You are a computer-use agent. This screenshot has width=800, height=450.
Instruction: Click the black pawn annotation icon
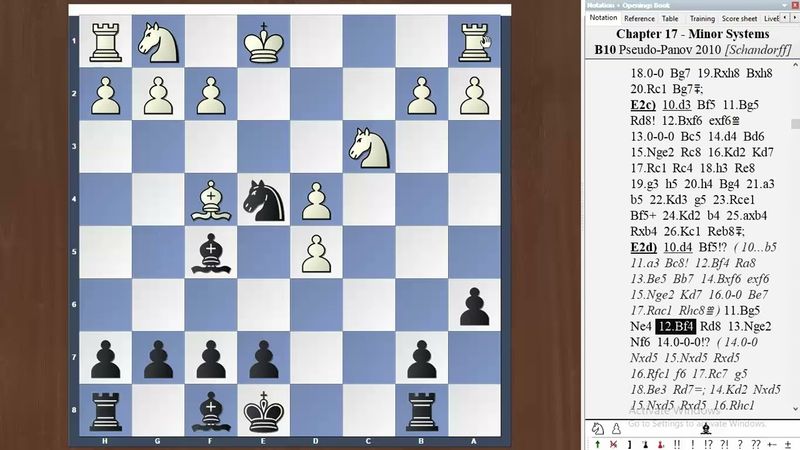[x=645, y=444]
